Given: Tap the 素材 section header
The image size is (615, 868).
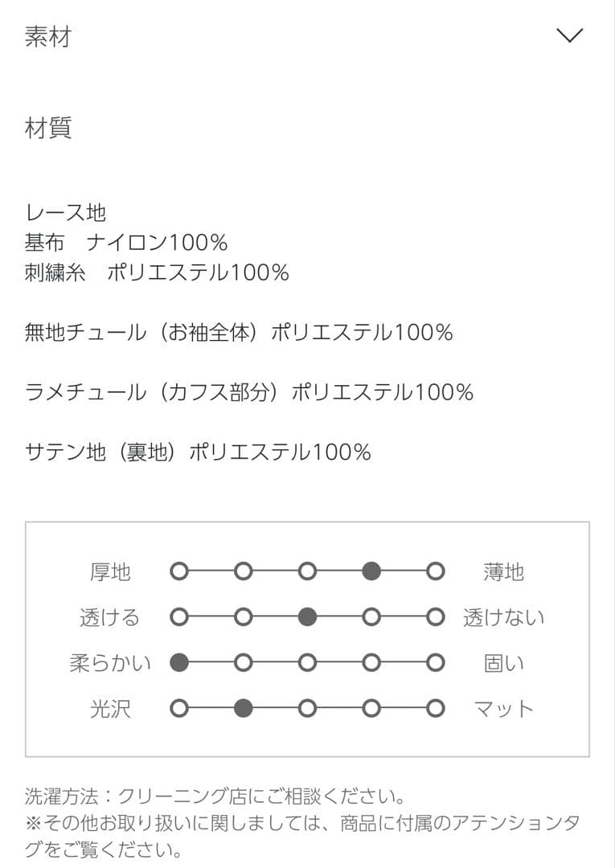Looking at the screenshot, I should coord(48,37).
